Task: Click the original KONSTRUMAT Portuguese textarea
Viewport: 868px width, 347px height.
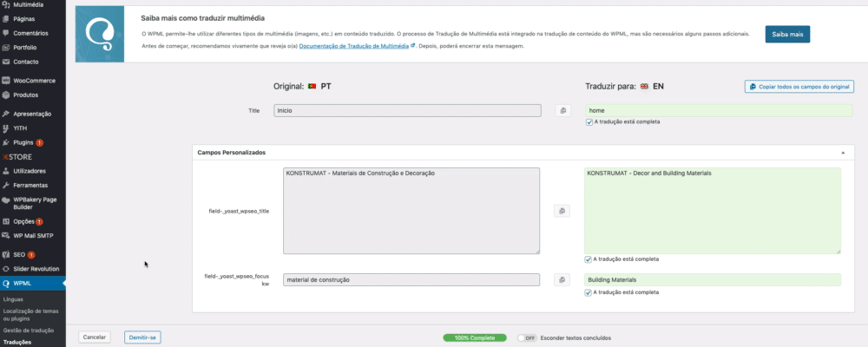Action: click(411, 211)
